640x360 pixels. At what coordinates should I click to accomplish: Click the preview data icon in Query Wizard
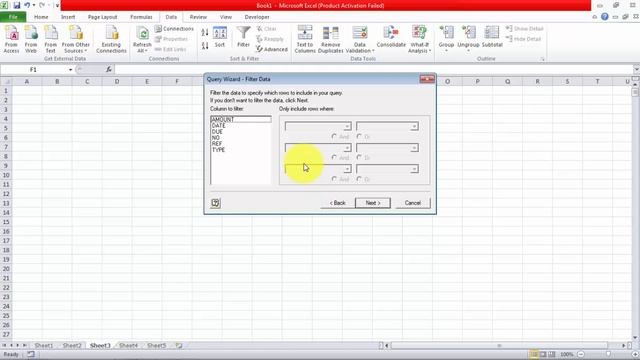coord(216,203)
